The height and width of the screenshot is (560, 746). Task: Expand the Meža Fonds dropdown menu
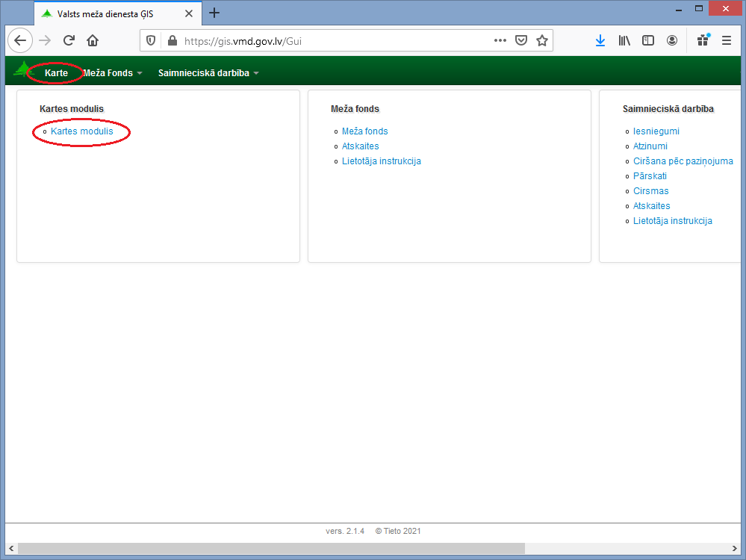coord(112,73)
